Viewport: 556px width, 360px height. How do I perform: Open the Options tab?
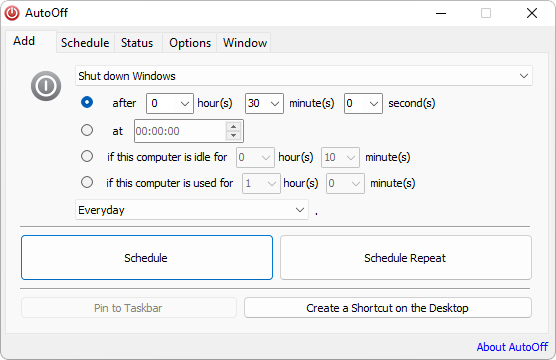click(x=190, y=43)
